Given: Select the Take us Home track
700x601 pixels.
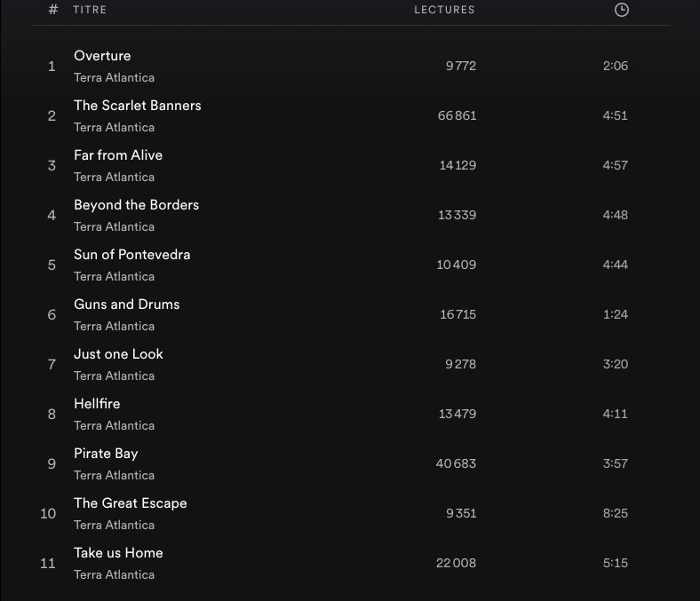Looking at the screenshot, I should [x=118, y=553].
